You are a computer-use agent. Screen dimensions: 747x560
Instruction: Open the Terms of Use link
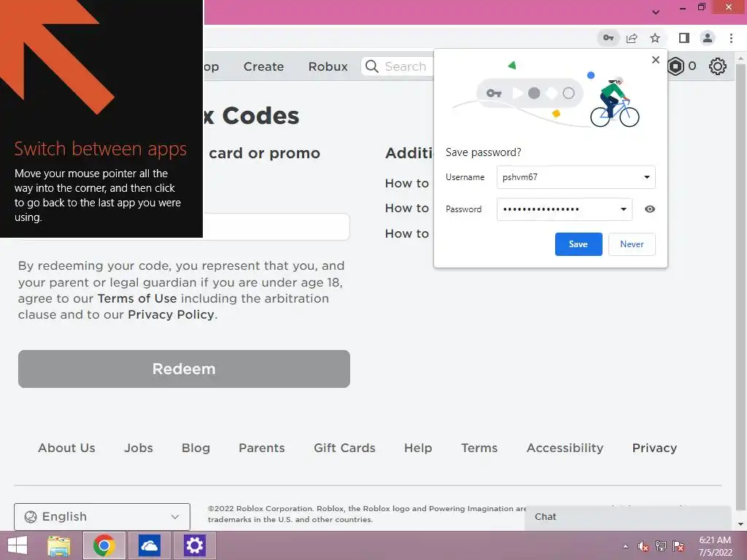tap(137, 298)
